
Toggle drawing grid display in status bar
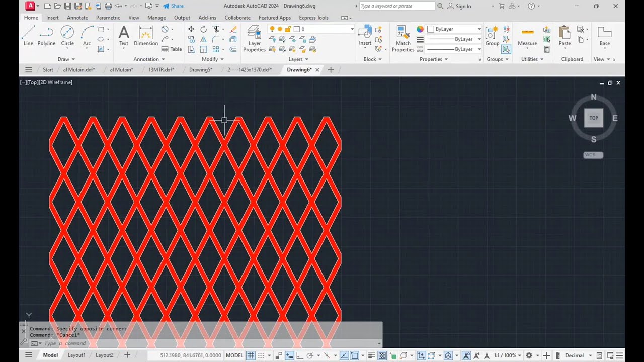point(251,355)
